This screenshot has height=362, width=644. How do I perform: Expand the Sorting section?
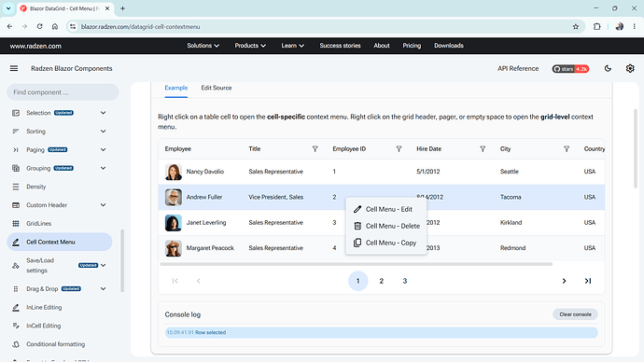tap(103, 132)
